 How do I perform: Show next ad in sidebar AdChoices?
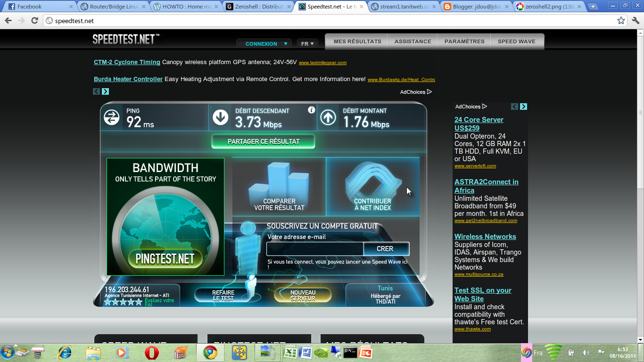point(523,107)
